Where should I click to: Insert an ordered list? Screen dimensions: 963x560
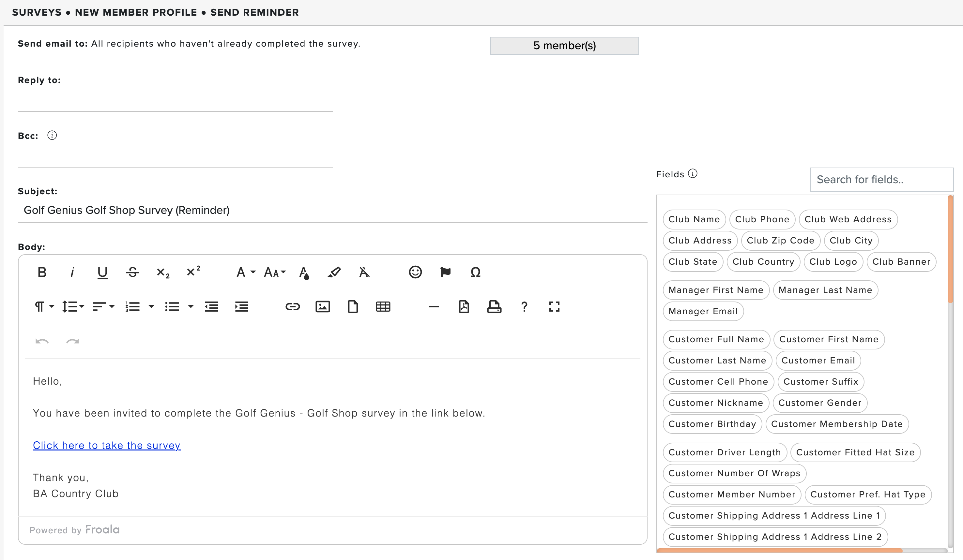pos(132,306)
